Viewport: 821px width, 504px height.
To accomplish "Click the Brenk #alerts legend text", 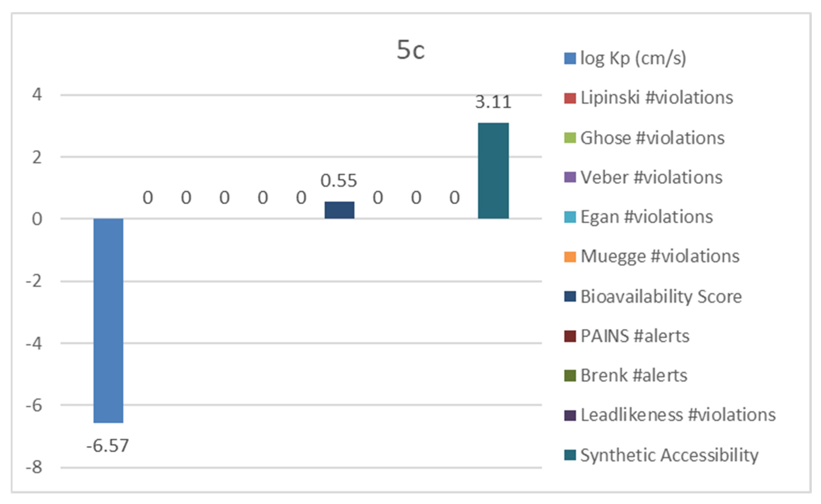I will pyautogui.click(x=634, y=376).
